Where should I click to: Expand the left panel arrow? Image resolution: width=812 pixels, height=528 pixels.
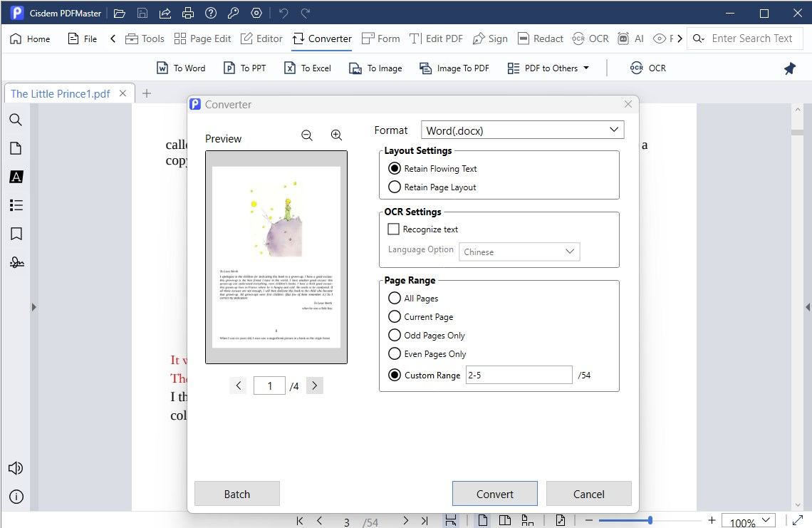click(33, 307)
